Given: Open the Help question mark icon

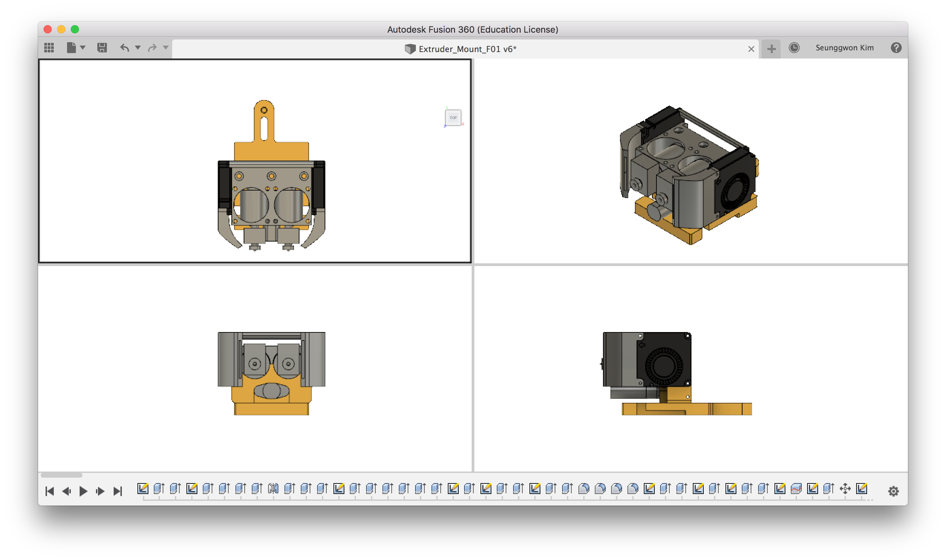Looking at the screenshot, I should [896, 48].
